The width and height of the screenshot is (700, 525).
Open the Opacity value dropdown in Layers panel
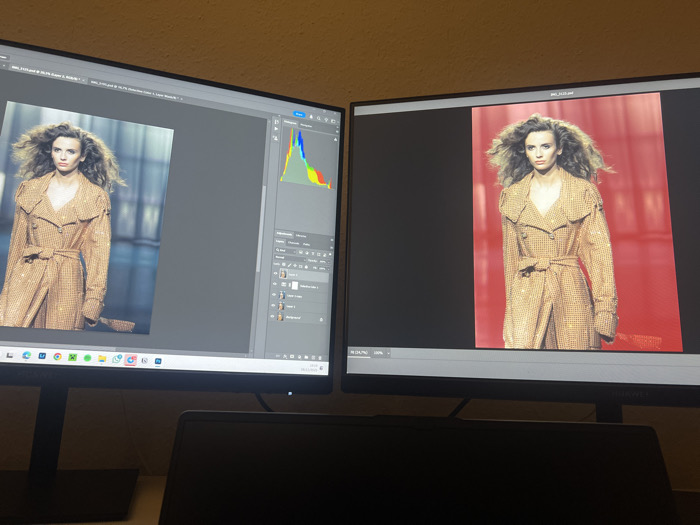click(x=325, y=262)
